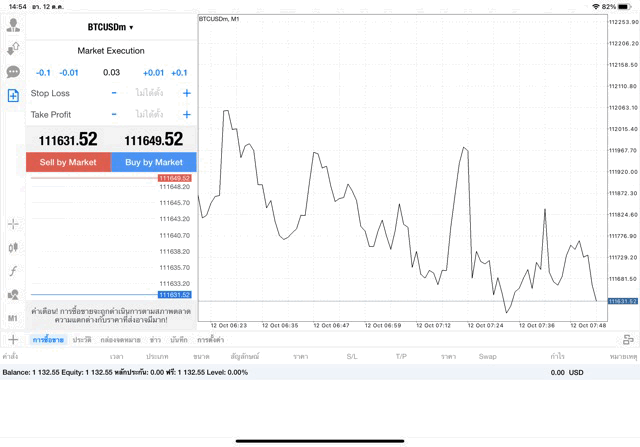640x447 pixels.
Task: Click the new order document icon
Action: point(13,96)
